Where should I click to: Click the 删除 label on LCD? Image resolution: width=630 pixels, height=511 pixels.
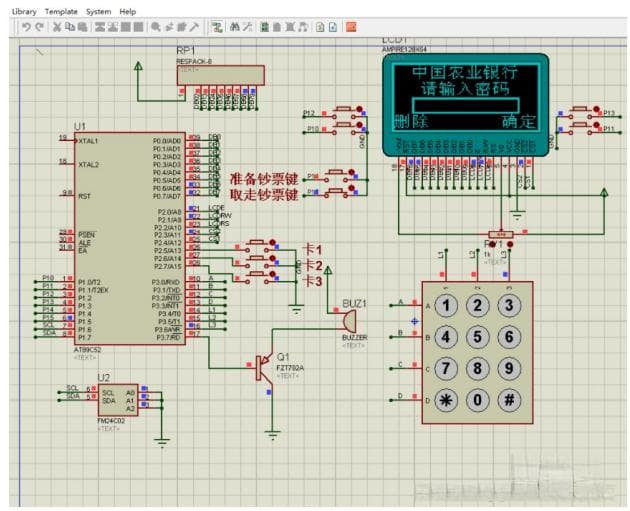pos(411,121)
